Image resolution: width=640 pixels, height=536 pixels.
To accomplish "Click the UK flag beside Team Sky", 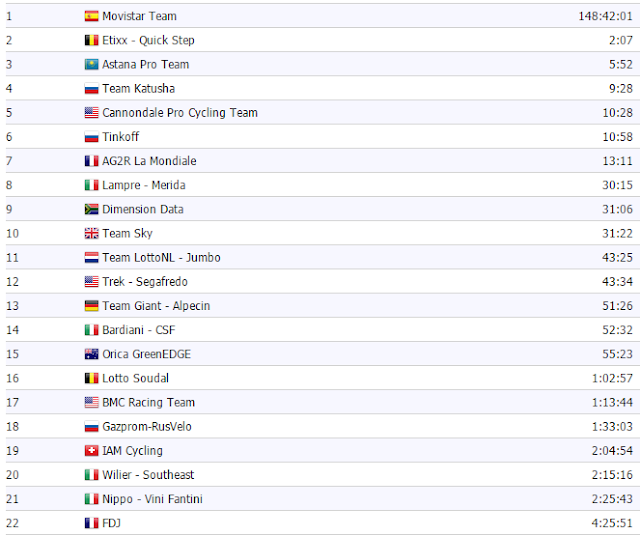I will tap(91, 234).
